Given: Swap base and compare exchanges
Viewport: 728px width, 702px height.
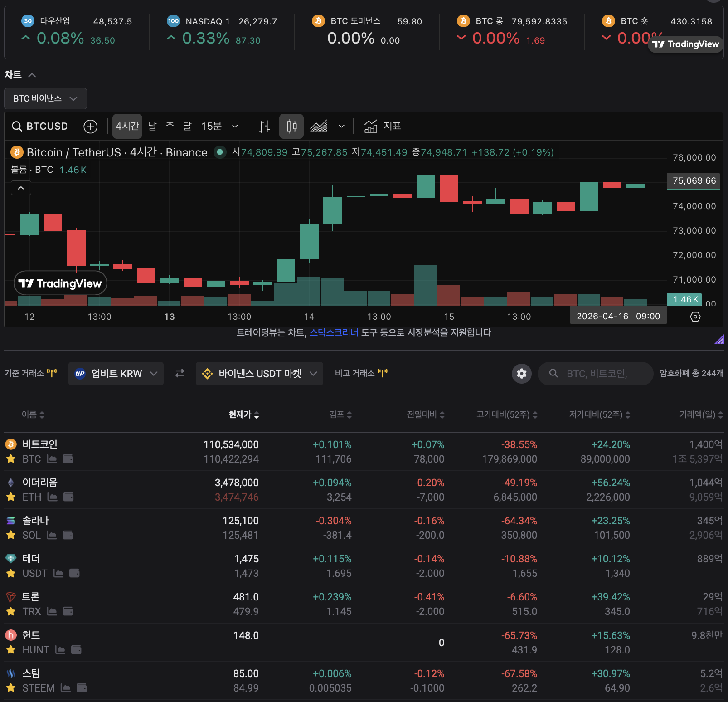Looking at the screenshot, I should [180, 373].
